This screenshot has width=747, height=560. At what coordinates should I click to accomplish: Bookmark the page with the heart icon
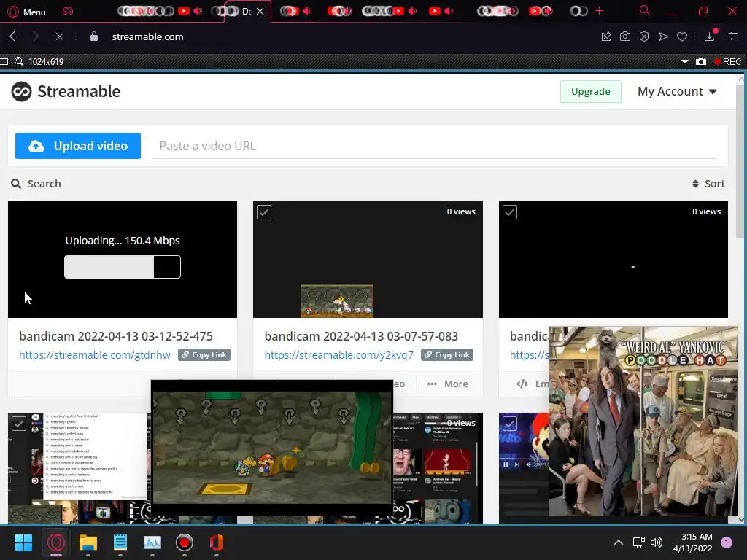pyautogui.click(x=682, y=36)
